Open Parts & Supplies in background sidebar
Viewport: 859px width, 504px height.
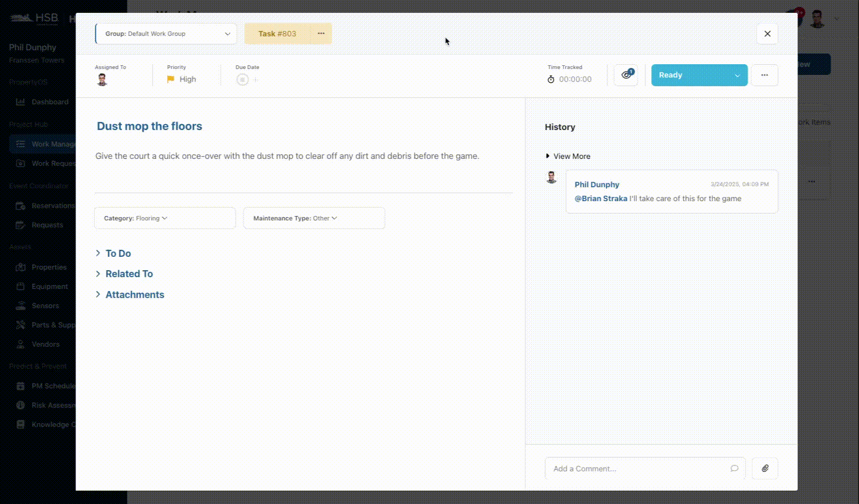coord(43,325)
